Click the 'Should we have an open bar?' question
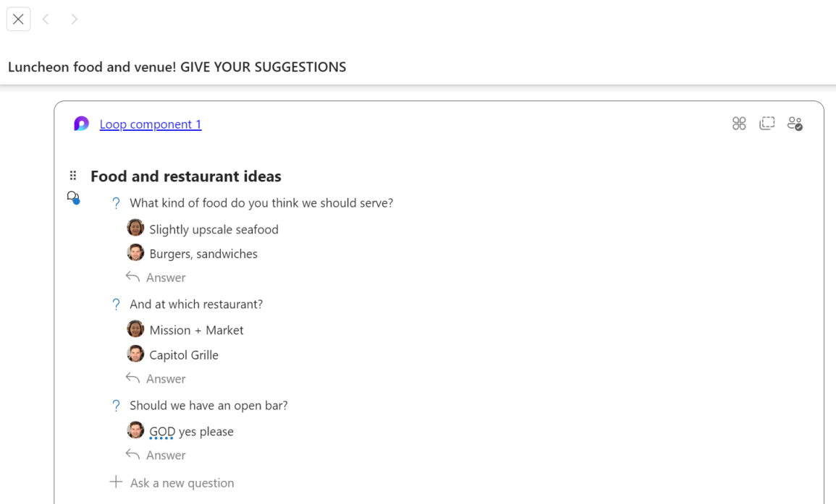Screen dimensions: 836x504 [x=208, y=406]
